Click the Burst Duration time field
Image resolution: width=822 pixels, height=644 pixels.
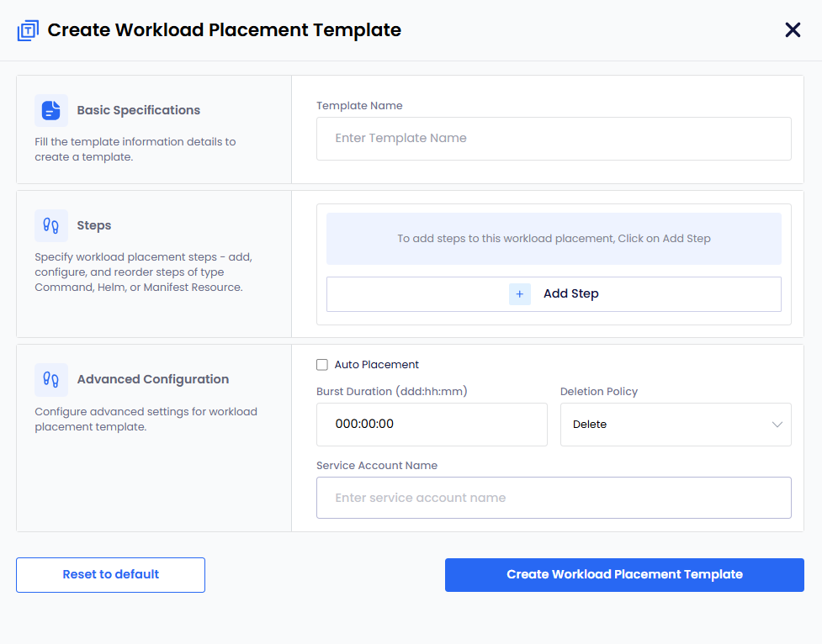(x=432, y=425)
